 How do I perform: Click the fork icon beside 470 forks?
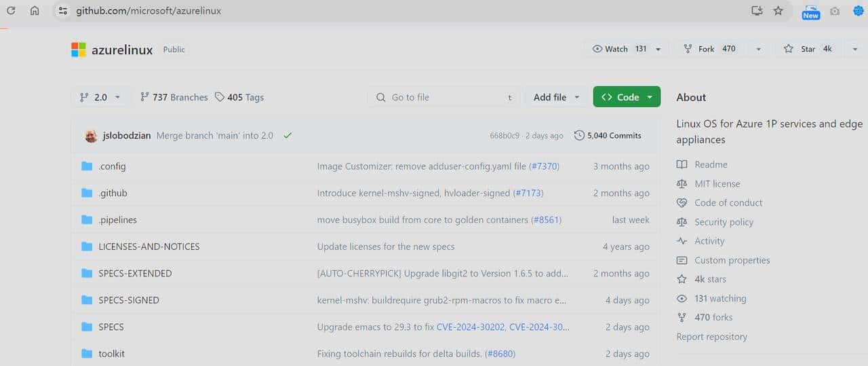tap(682, 318)
